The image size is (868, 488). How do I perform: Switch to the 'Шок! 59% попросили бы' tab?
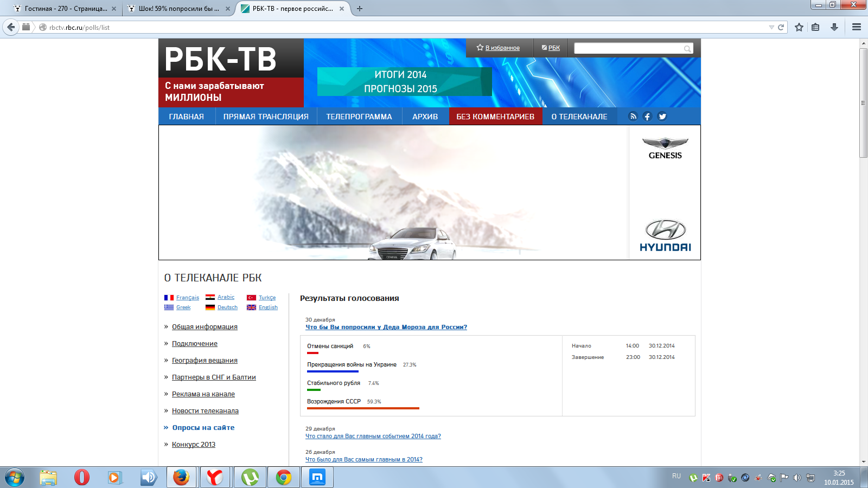click(179, 9)
